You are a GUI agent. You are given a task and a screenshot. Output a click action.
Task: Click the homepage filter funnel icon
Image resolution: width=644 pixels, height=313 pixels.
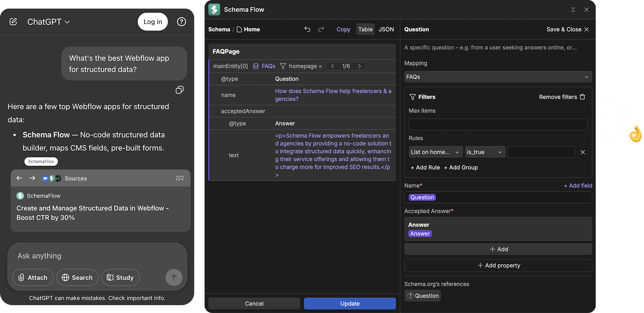pyautogui.click(x=283, y=66)
